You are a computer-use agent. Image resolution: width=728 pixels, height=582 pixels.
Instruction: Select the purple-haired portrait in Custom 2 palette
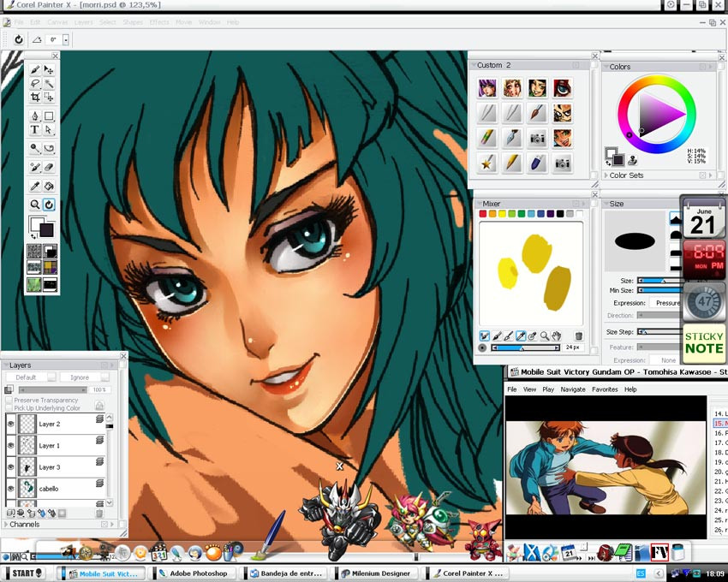[x=487, y=87]
